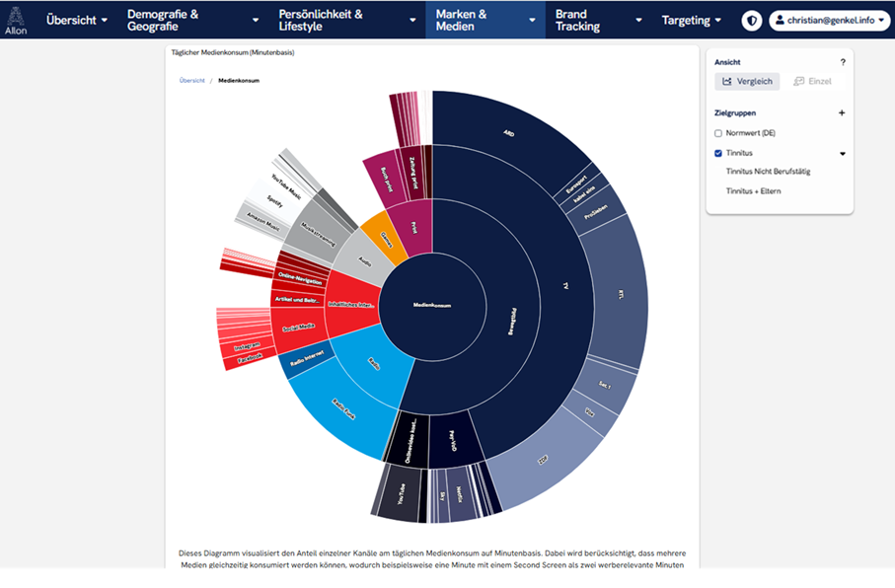895x588 pixels.
Task: Enable the Normwert (DE) checkbox
Action: (x=718, y=133)
